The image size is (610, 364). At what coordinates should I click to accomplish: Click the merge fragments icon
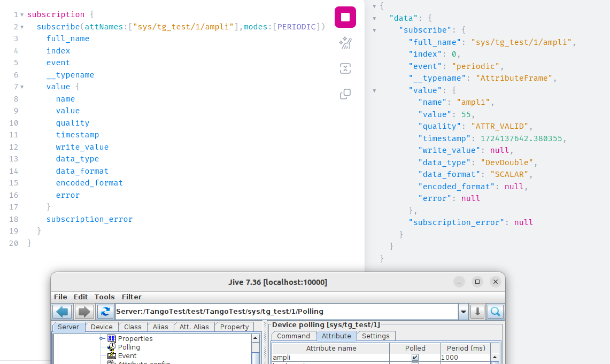tap(345, 68)
